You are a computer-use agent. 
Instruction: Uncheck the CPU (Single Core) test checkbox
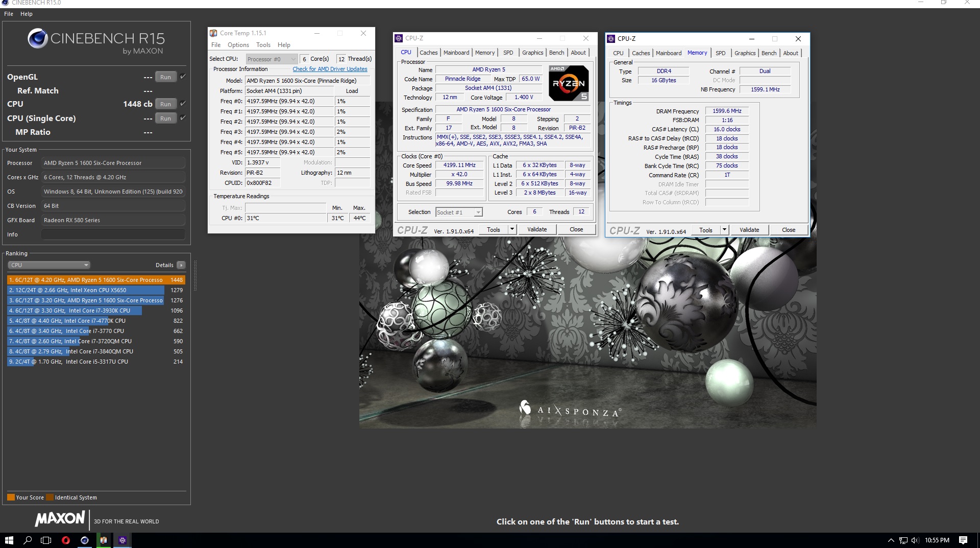(183, 118)
